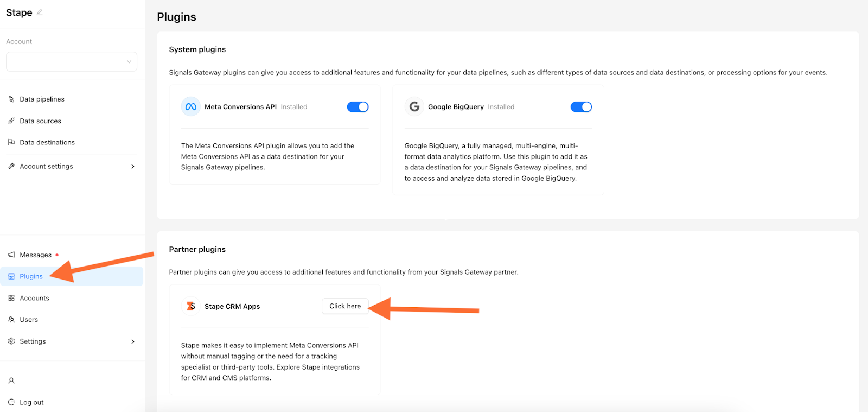868x412 pixels.
Task: Disable the Meta Conversions API plugin toggle
Action: pyautogui.click(x=358, y=107)
